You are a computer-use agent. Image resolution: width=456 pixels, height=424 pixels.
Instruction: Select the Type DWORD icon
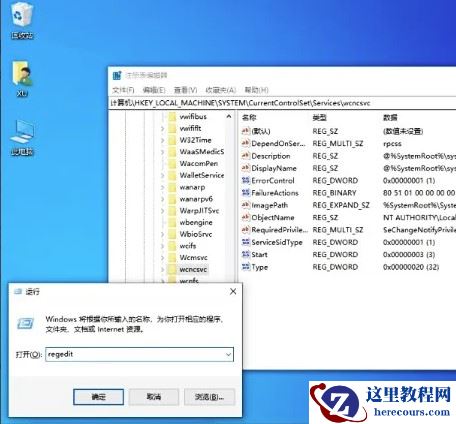[246, 267]
